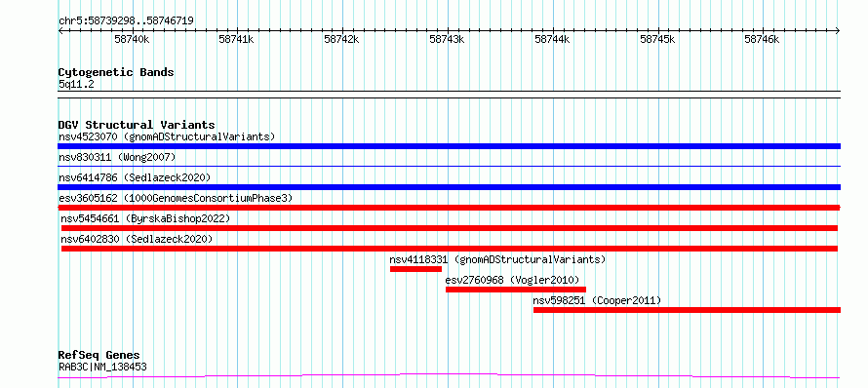Click the 58742k ruler tick label

(342, 39)
